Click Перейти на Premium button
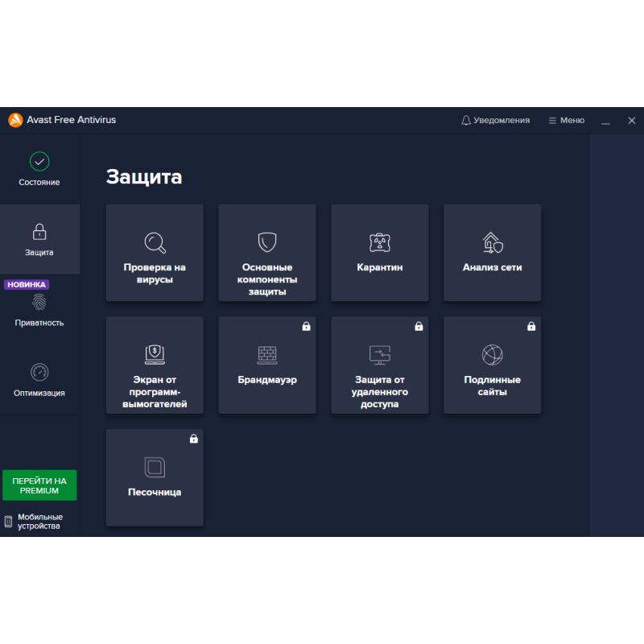The height and width of the screenshot is (644, 644). point(39,485)
